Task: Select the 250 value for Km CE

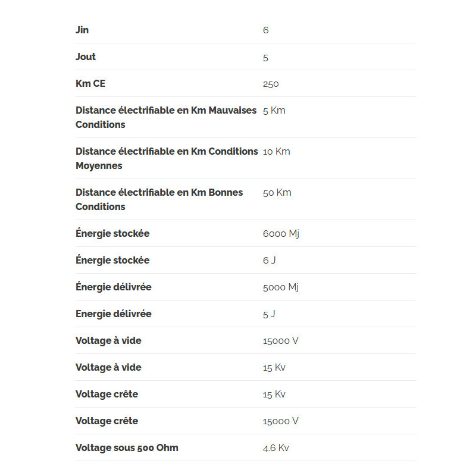Action: [x=271, y=84]
